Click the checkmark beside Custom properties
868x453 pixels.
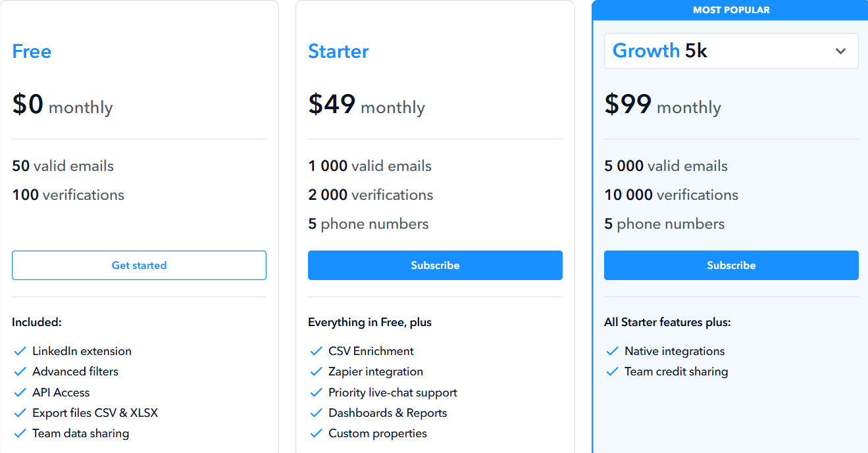point(316,434)
